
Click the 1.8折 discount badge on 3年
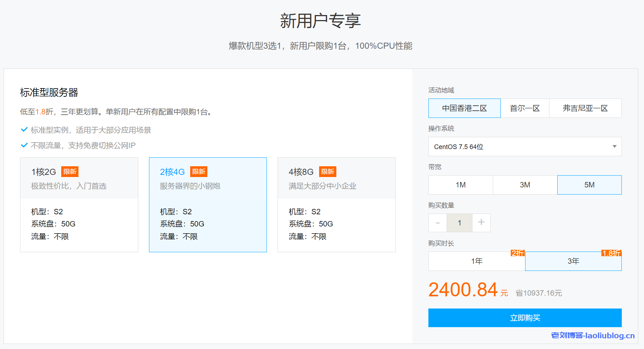point(610,253)
